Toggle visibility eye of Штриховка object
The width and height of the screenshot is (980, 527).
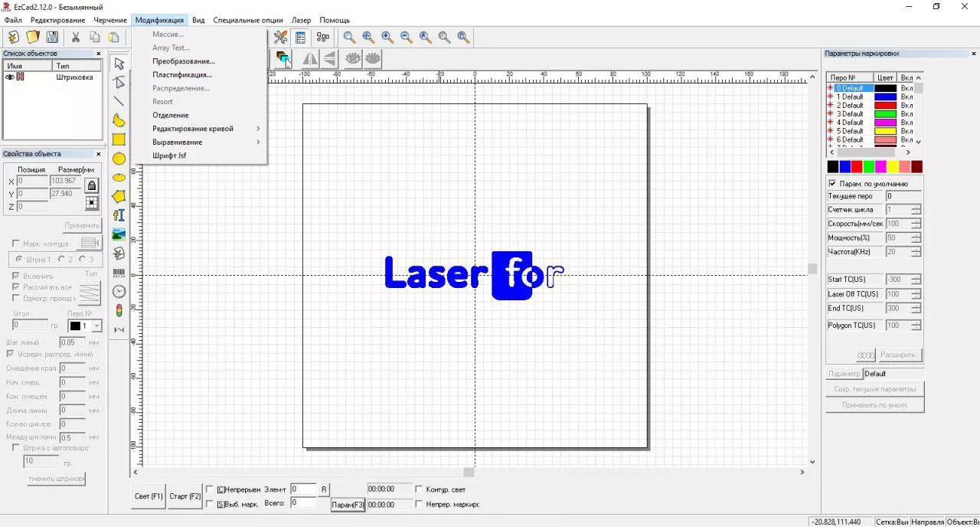tap(10, 77)
